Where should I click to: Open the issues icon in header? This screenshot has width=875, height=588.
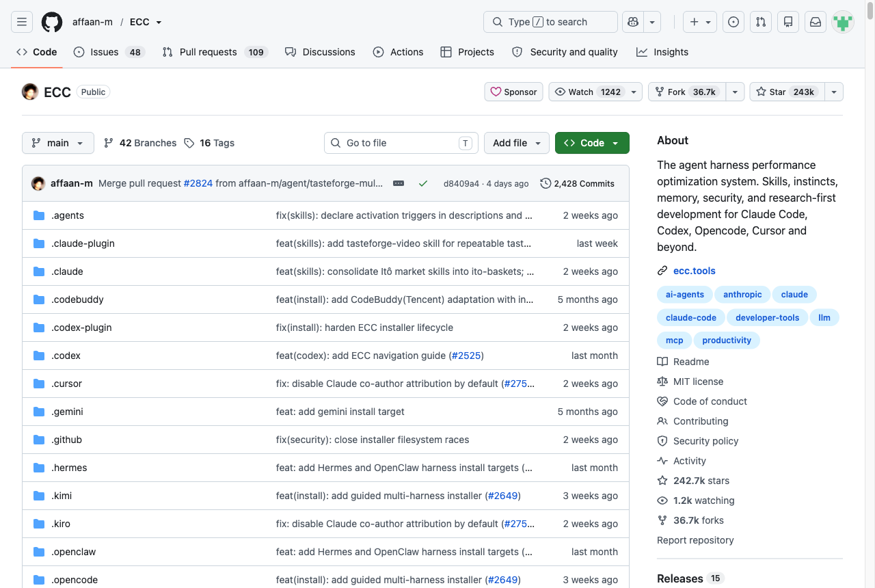pos(733,22)
